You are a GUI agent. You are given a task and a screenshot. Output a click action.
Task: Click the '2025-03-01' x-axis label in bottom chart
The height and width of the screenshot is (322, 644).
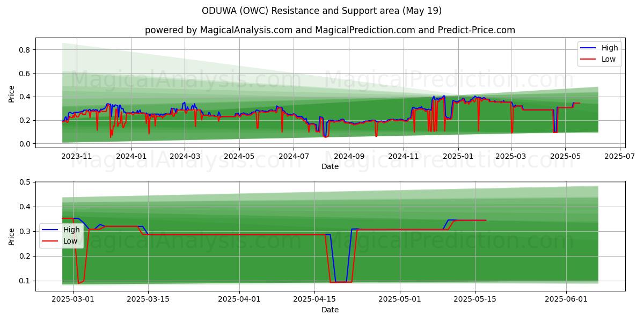(73, 299)
